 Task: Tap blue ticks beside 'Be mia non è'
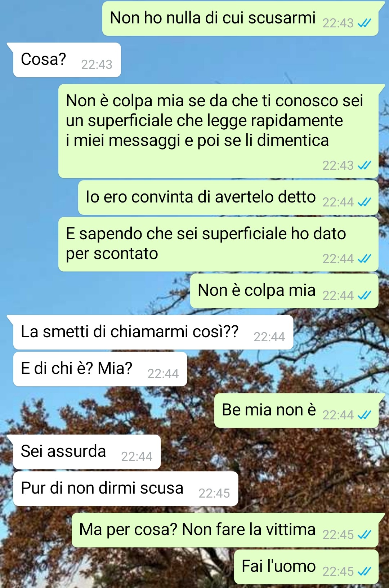(364, 415)
